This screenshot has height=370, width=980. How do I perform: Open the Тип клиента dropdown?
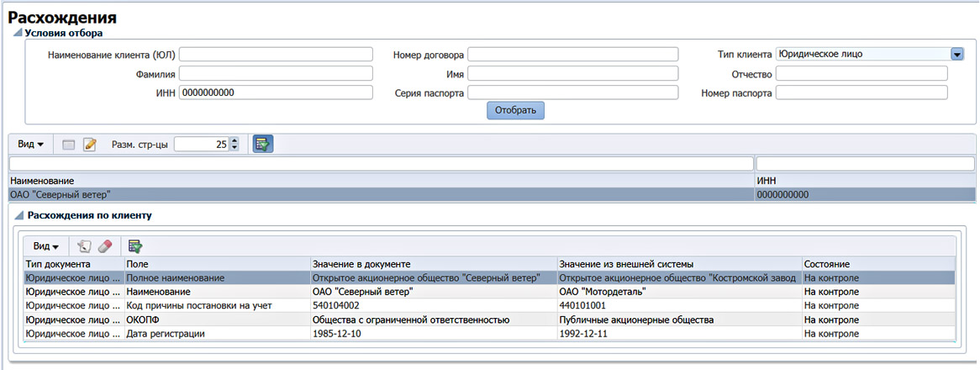pyautogui.click(x=956, y=54)
